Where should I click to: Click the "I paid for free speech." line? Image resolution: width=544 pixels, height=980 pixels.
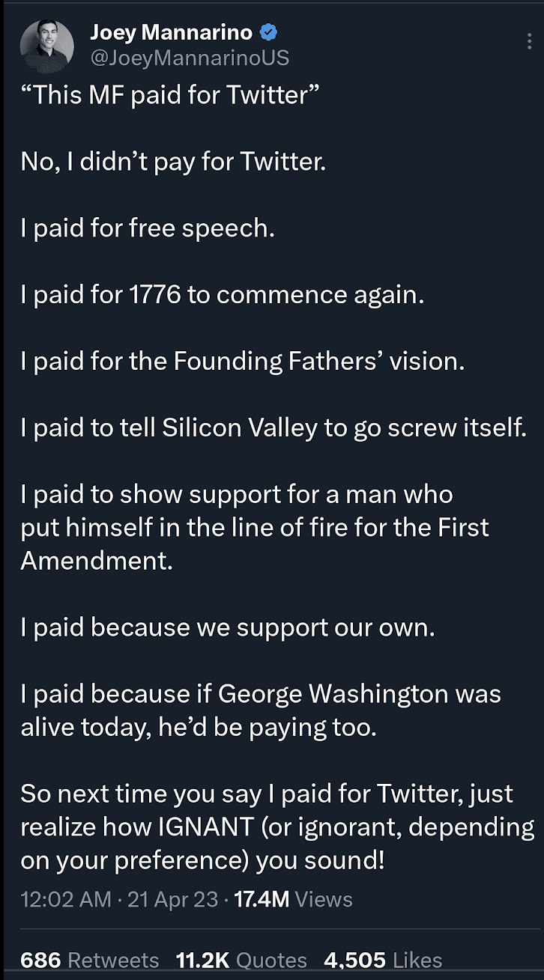(148, 228)
